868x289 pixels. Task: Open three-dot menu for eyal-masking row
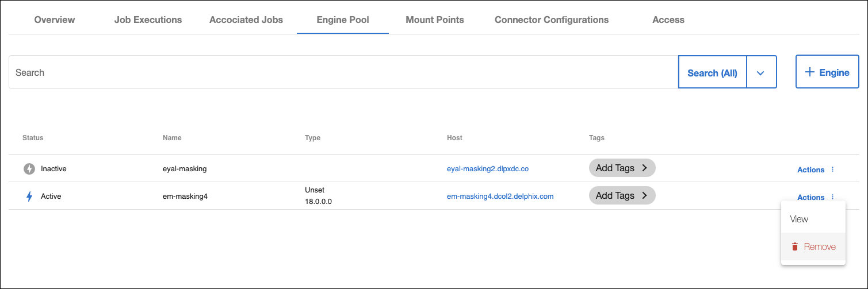(832, 169)
